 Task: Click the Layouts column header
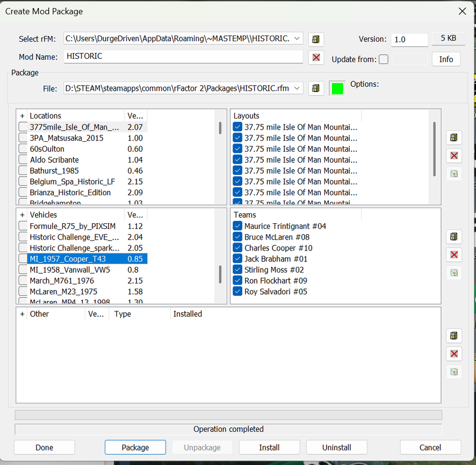[x=296, y=116]
